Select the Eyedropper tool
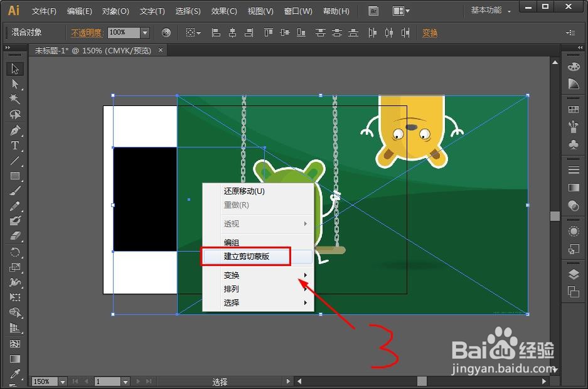The image size is (588, 389). point(15,374)
